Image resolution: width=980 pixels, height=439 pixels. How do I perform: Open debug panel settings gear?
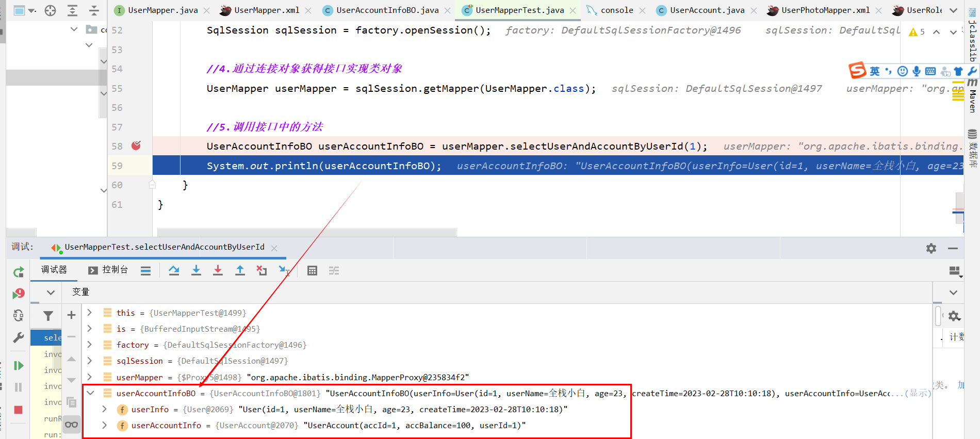point(931,248)
